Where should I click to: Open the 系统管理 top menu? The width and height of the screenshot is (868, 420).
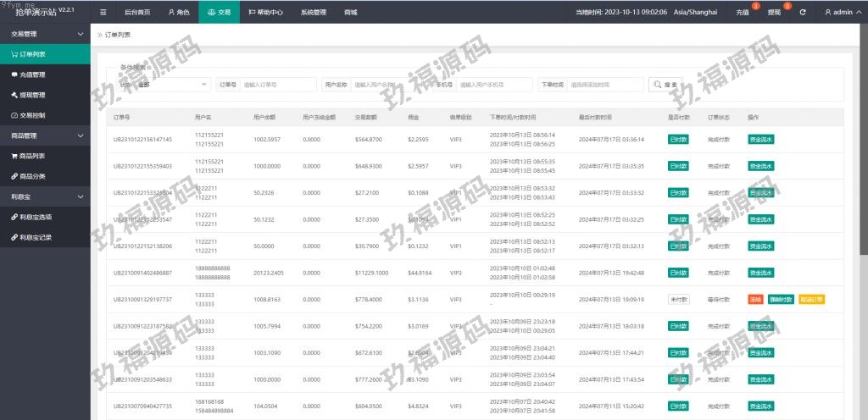(313, 13)
